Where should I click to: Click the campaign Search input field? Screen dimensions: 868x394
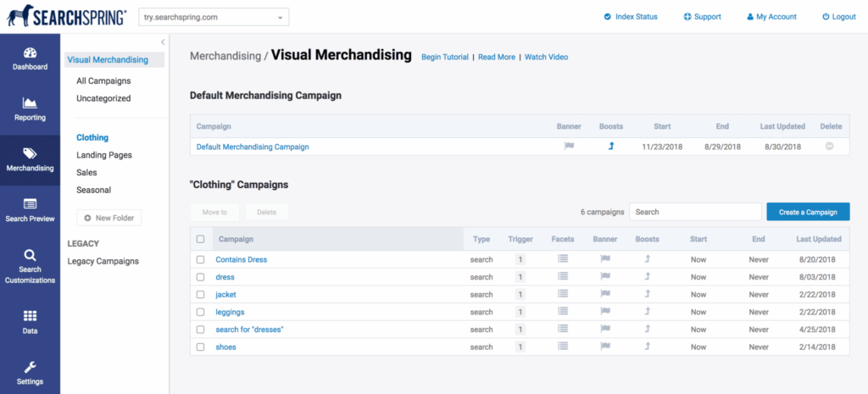click(x=695, y=212)
